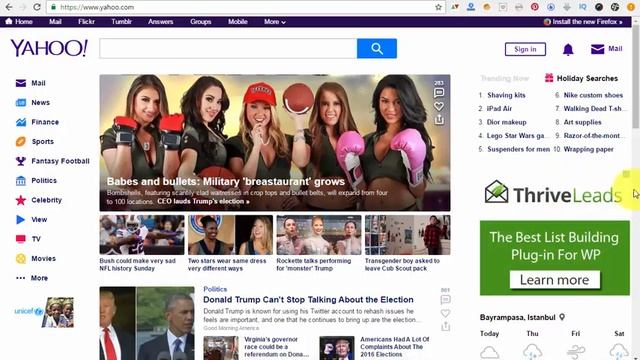The width and height of the screenshot is (640, 360).
Task: Switch to Trending Now tab
Action: 505,78
